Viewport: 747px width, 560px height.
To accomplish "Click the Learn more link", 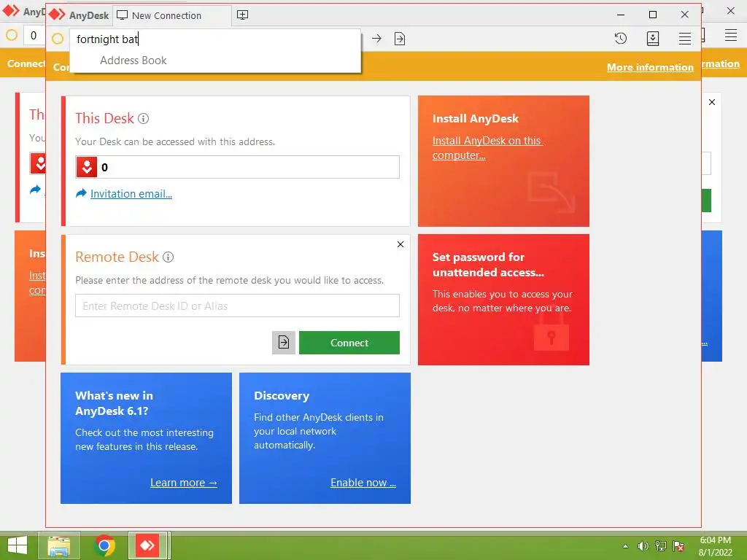I will [x=184, y=483].
